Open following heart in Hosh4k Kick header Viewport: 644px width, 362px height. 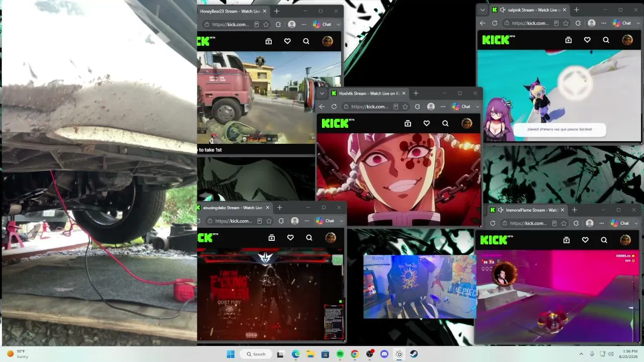tap(427, 123)
